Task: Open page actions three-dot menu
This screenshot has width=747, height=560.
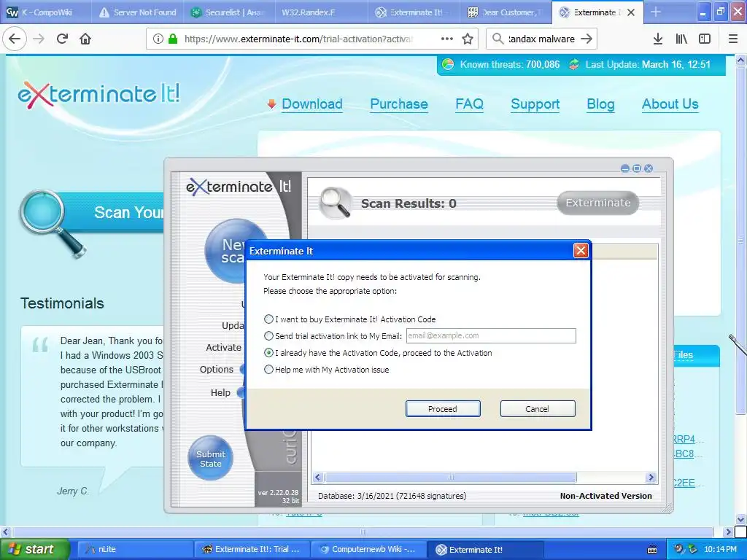Action: coord(447,39)
